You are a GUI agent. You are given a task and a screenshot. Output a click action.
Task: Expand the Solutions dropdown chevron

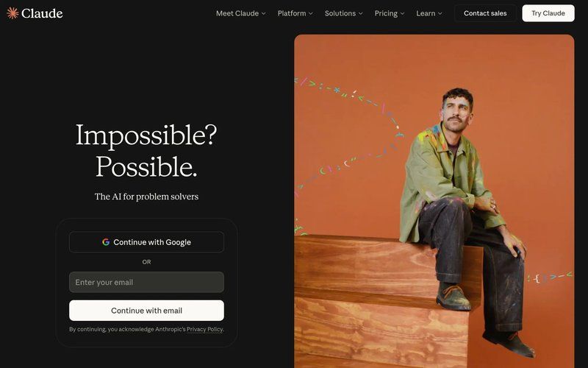click(360, 13)
